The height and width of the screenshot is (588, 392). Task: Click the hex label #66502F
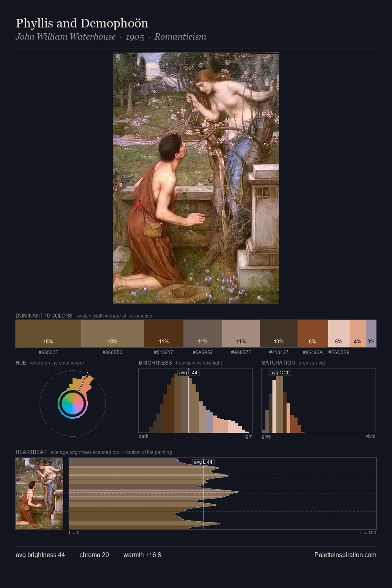pyautogui.click(x=48, y=352)
